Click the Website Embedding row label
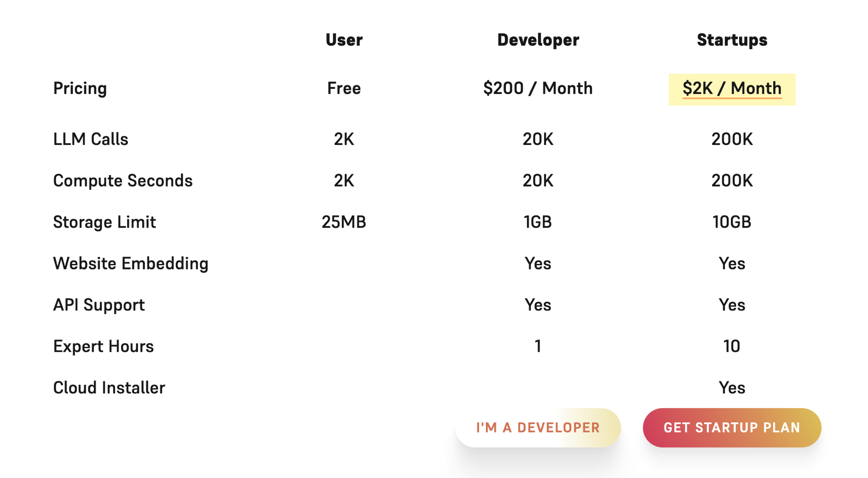This screenshot has height=478, width=868. pyautogui.click(x=131, y=263)
